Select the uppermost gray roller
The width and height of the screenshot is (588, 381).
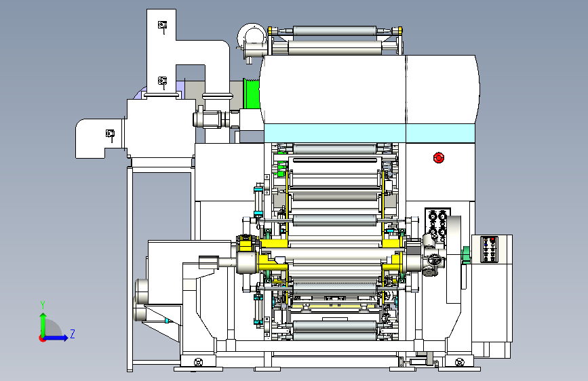(x=334, y=31)
